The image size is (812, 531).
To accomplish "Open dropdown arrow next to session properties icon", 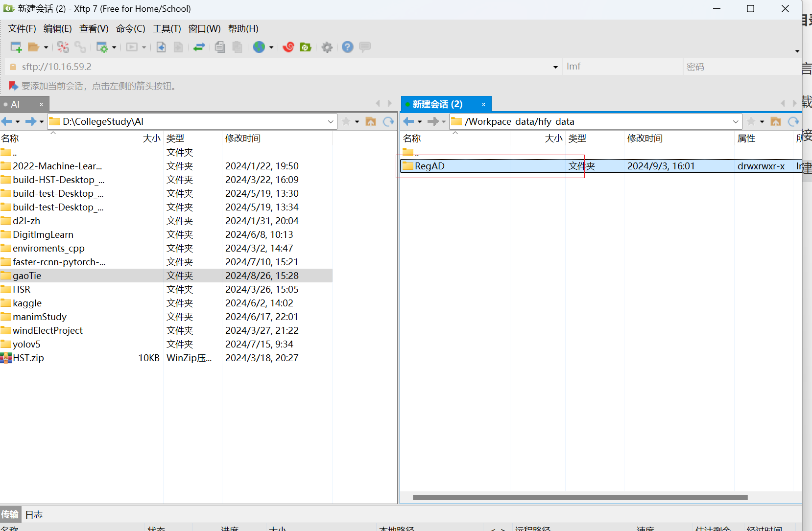I will [x=114, y=47].
